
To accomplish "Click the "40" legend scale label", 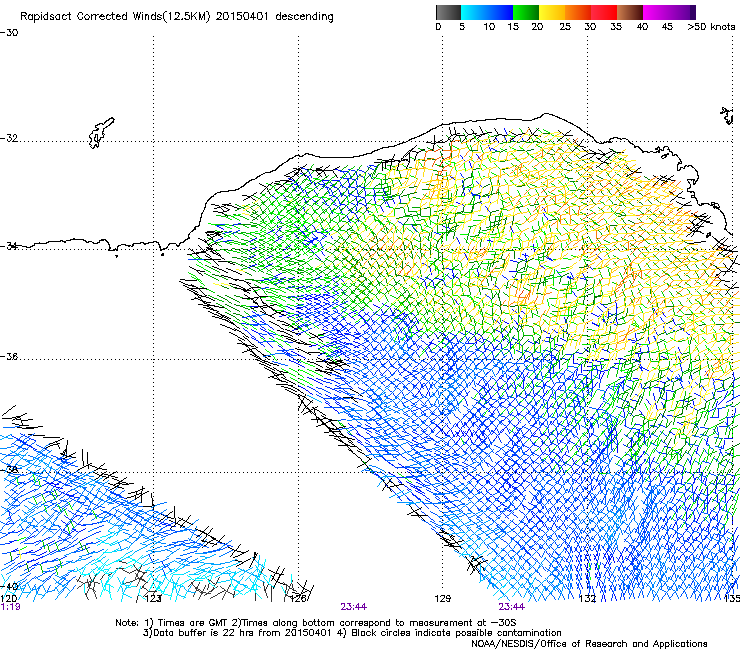I will coord(642,27).
